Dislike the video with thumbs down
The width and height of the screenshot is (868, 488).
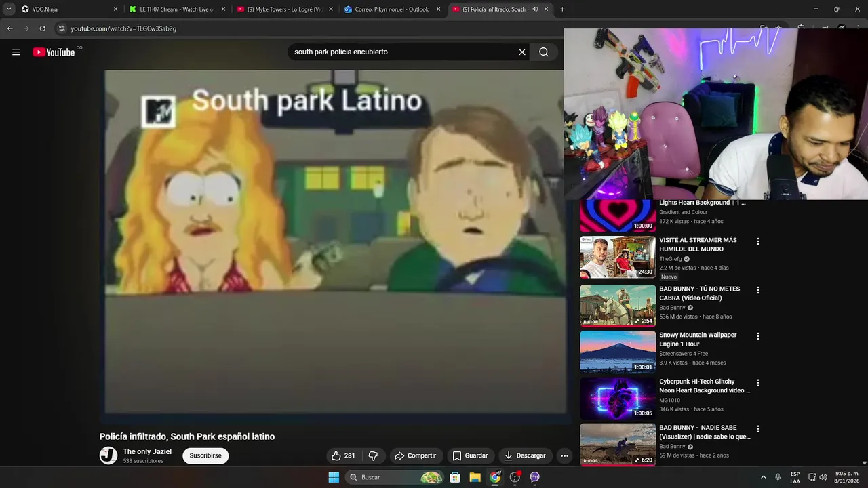(373, 455)
